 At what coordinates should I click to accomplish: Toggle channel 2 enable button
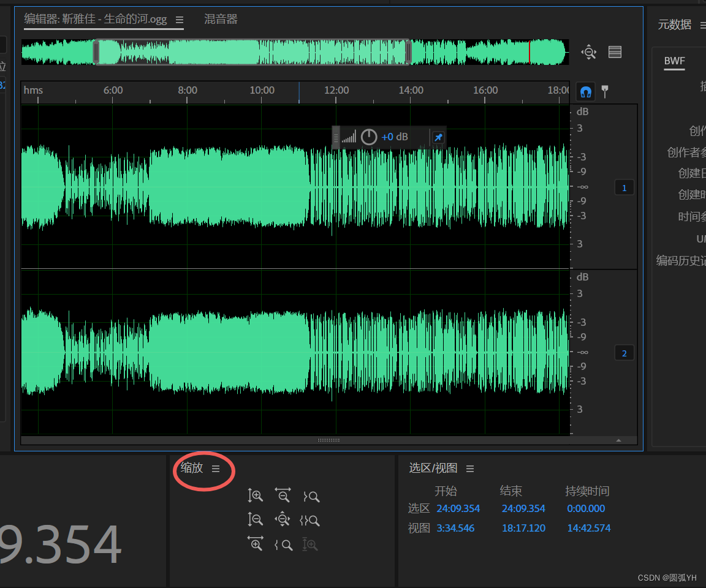tap(624, 352)
